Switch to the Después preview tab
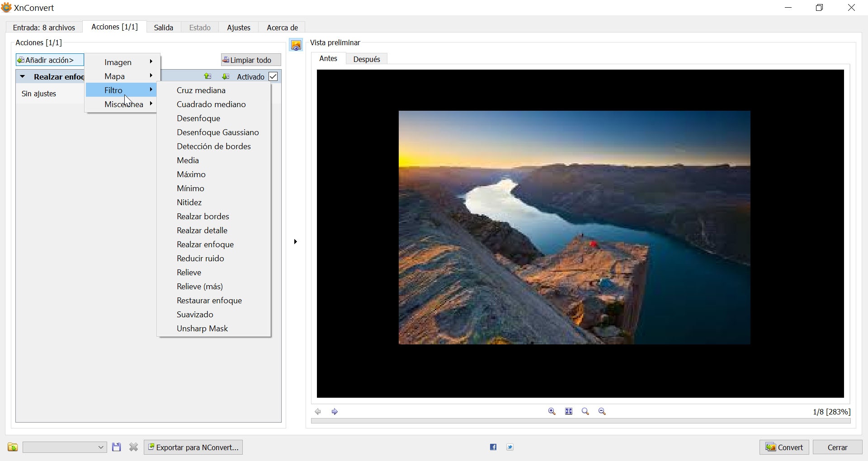The height and width of the screenshot is (461, 868). tap(366, 59)
